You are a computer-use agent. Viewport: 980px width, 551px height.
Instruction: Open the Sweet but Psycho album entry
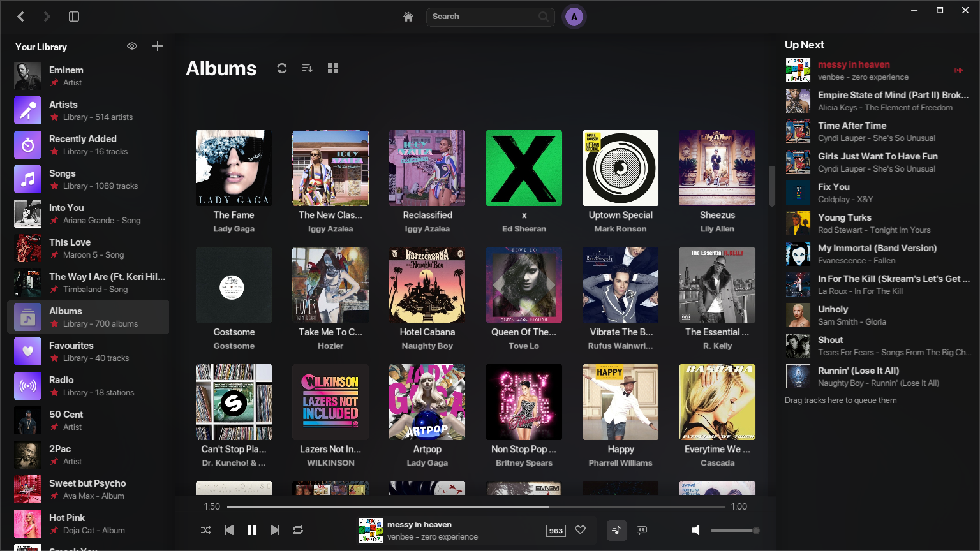(88, 489)
